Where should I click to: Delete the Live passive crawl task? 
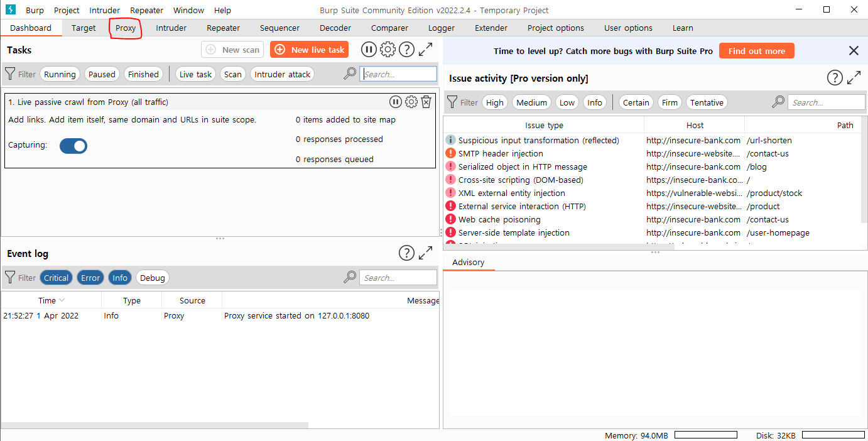coord(426,102)
